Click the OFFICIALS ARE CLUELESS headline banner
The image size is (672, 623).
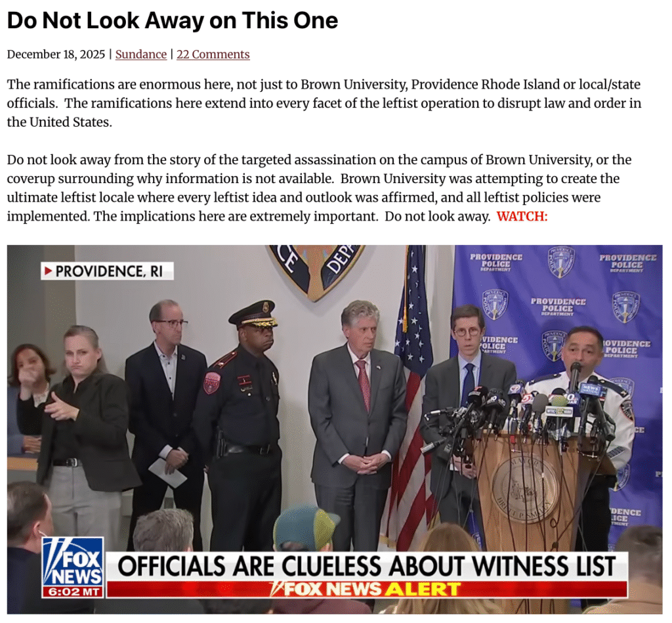366,566
